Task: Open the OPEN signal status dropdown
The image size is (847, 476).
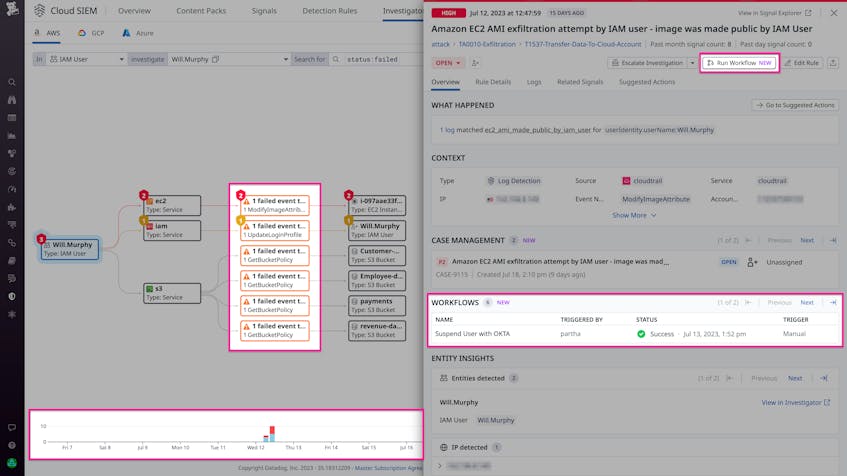Action: [x=448, y=63]
